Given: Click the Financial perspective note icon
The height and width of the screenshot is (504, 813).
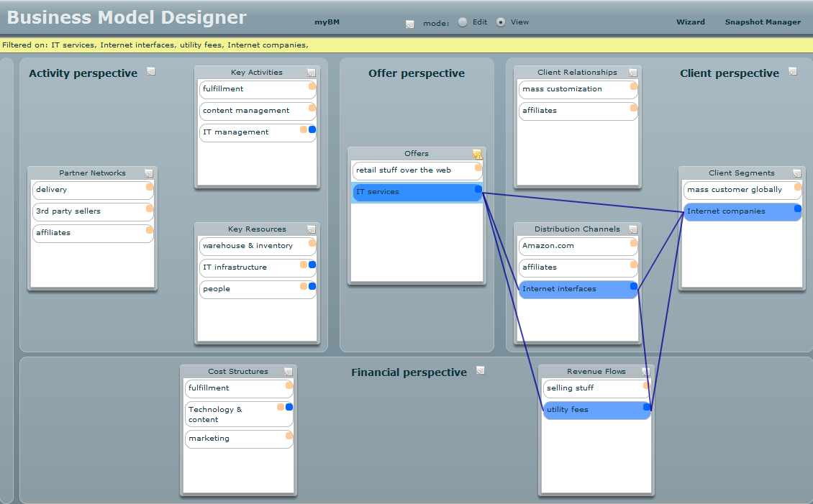Looking at the screenshot, I should click(x=481, y=370).
